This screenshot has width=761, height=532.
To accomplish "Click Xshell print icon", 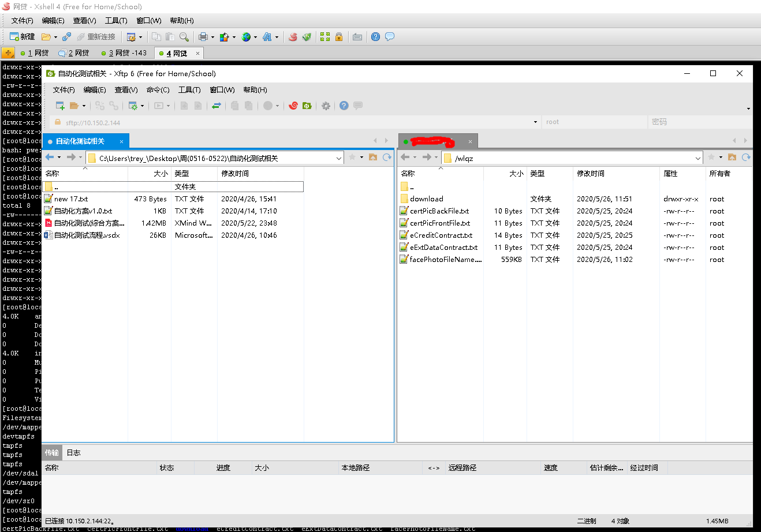I will 203,36.
